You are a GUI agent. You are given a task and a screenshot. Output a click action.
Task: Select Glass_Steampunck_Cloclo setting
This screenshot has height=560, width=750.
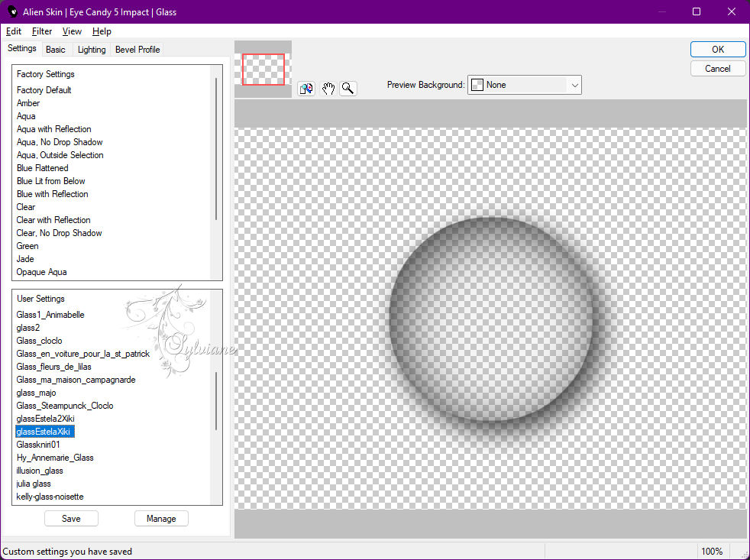(x=65, y=406)
